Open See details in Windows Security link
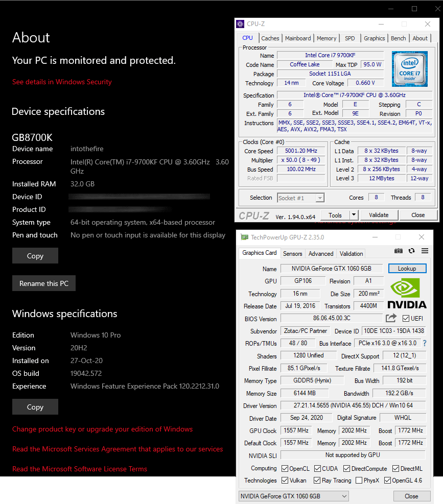This screenshot has width=443, height=504. [62, 82]
